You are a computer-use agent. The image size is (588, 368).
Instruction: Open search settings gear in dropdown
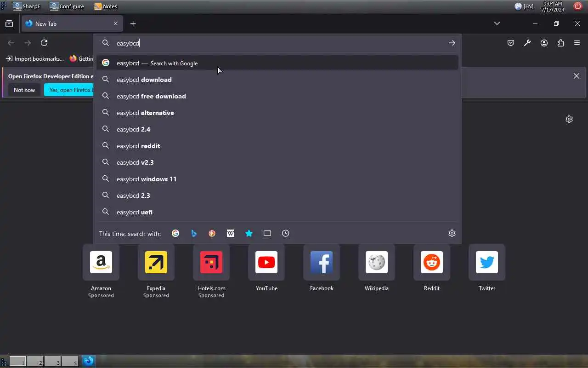pyautogui.click(x=452, y=233)
